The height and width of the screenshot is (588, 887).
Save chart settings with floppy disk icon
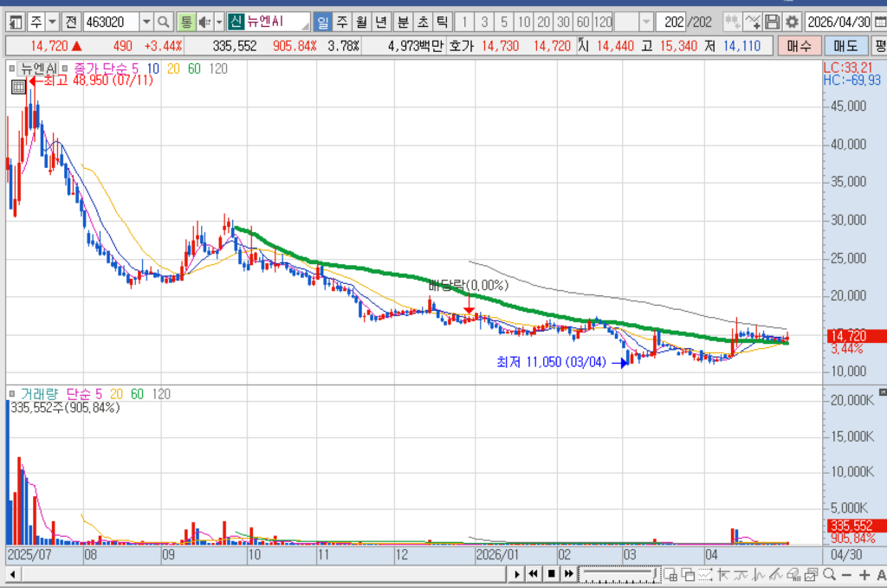tap(772, 22)
